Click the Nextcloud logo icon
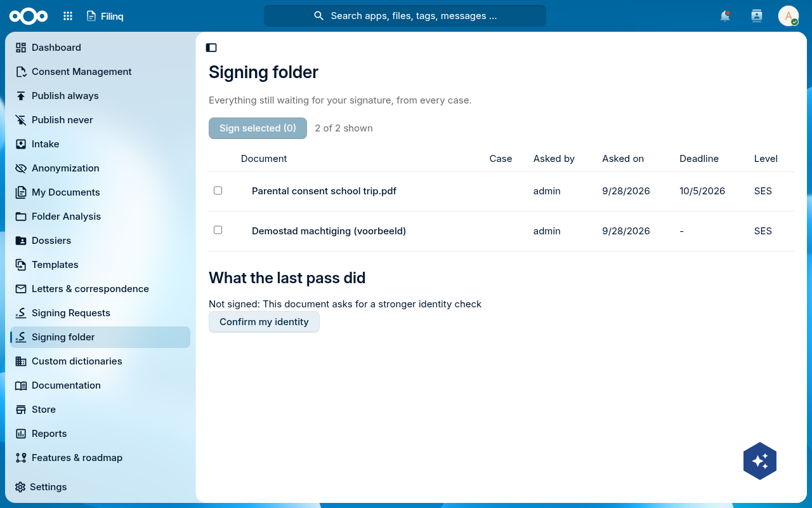Screen dimensions: 812x508 coord(29,16)
